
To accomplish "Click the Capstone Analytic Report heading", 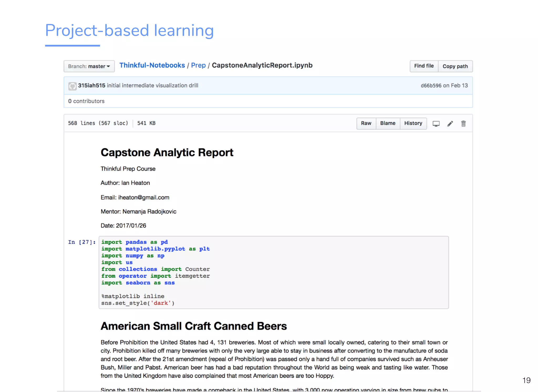I will point(167,153).
